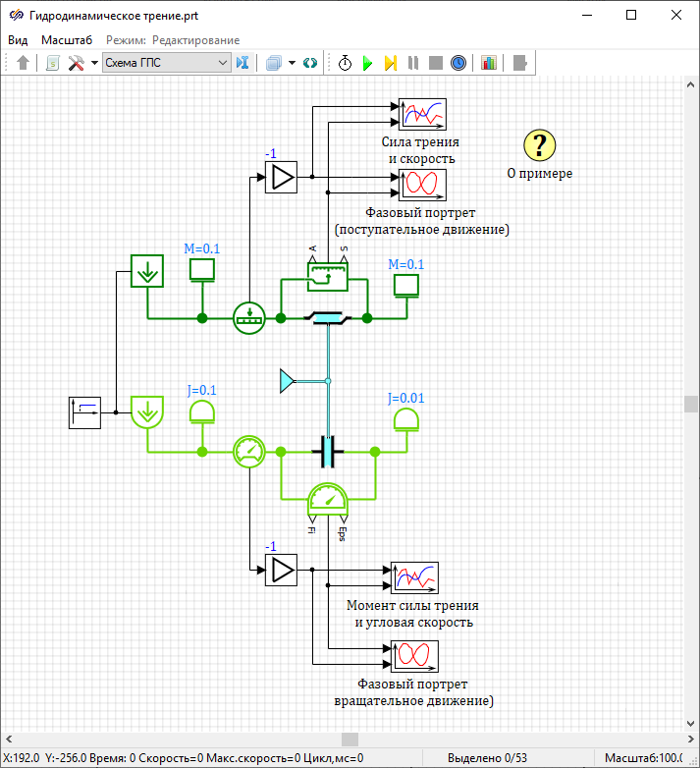The width and height of the screenshot is (700, 768).
Task: Open the stopwatch timing settings icon
Action: pyautogui.click(x=346, y=63)
